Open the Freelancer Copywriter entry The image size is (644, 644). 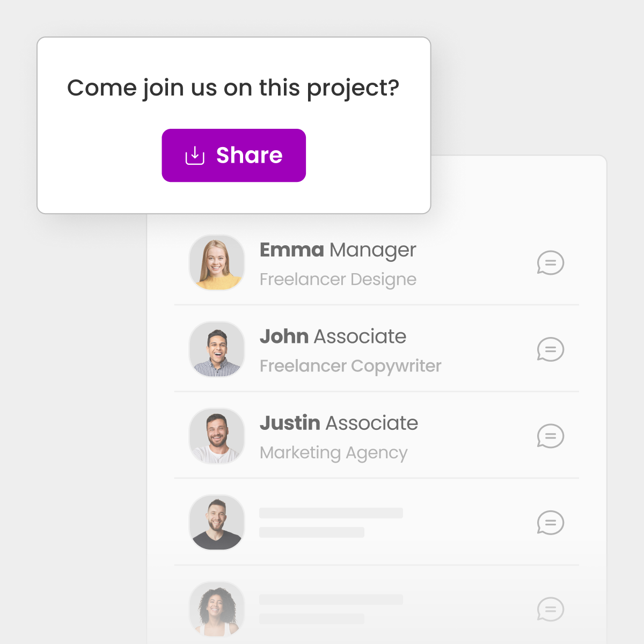[x=350, y=366]
